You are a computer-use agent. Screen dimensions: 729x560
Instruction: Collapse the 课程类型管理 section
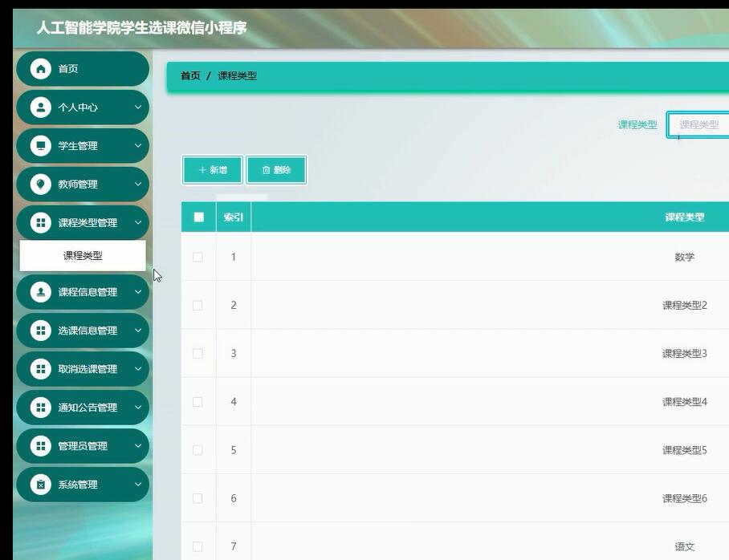click(x=137, y=222)
